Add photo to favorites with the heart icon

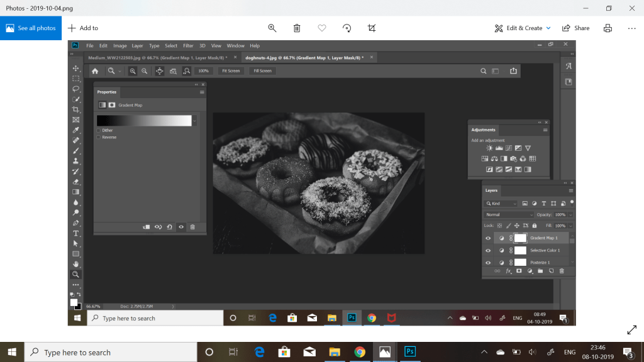(x=322, y=28)
